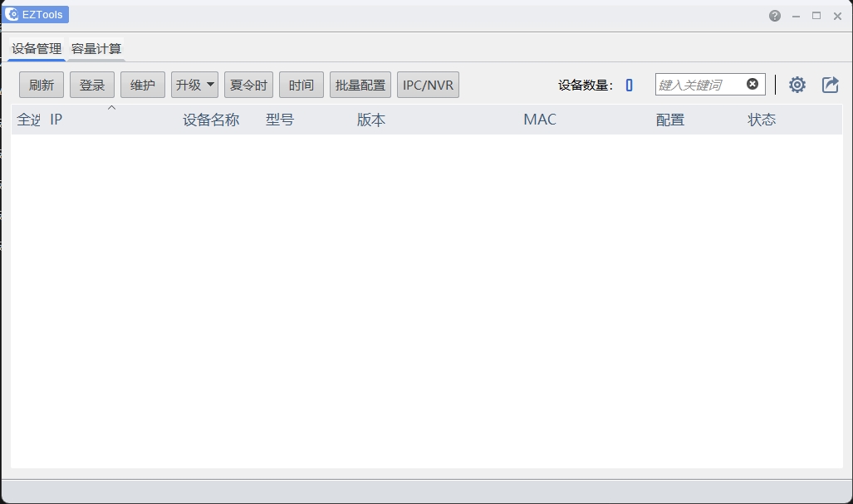The width and height of the screenshot is (853, 504).
Task: Click the 状态 column header
Action: click(762, 120)
